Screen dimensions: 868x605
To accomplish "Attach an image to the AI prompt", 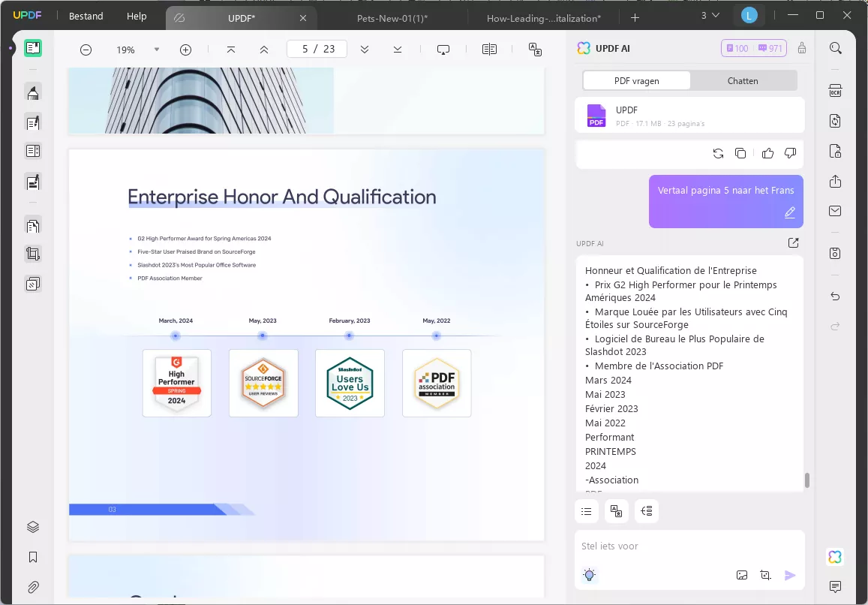I will pyautogui.click(x=742, y=575).
